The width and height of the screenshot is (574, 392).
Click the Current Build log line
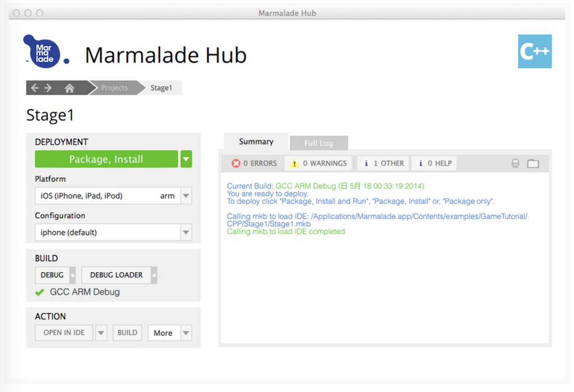(326, 186)
